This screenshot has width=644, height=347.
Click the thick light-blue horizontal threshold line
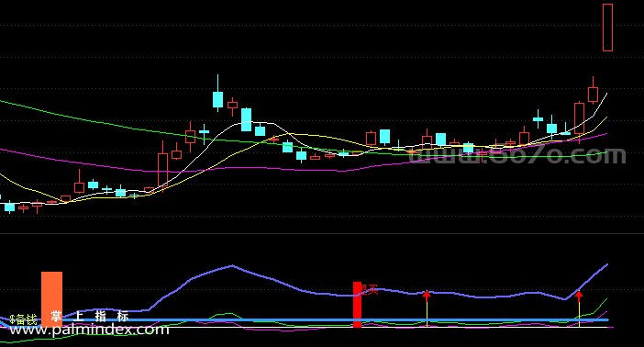305,319
